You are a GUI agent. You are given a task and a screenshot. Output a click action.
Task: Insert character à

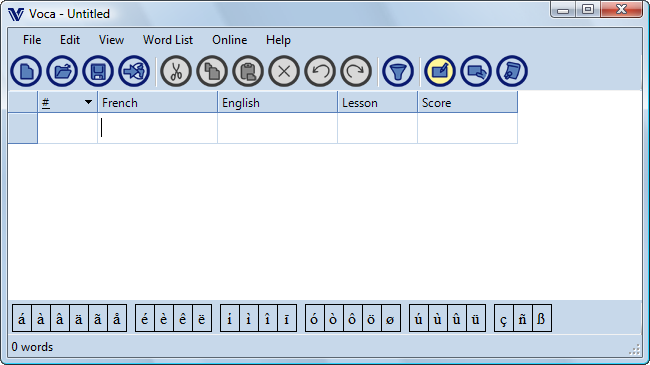click(41, 319)
